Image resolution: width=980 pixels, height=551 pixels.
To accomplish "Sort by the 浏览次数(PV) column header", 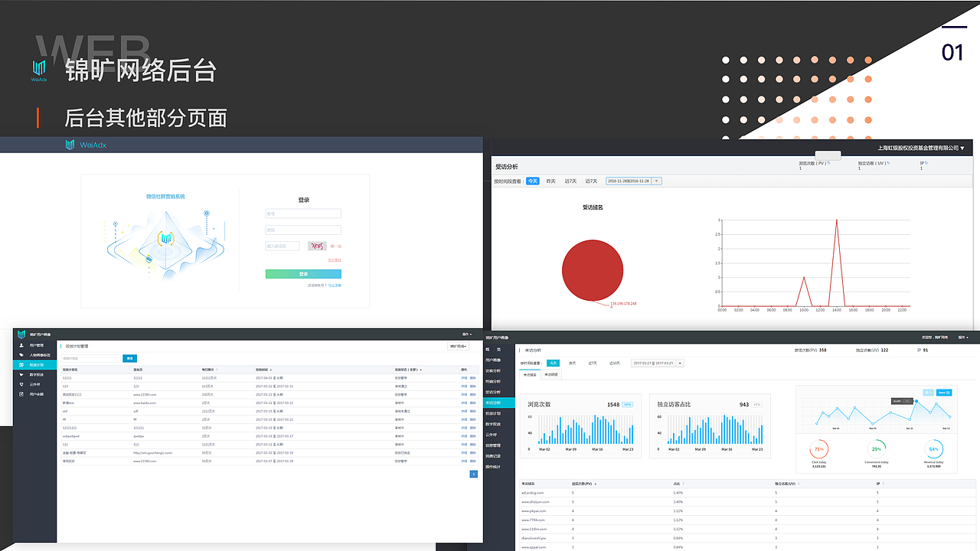I will pos(585,484).
